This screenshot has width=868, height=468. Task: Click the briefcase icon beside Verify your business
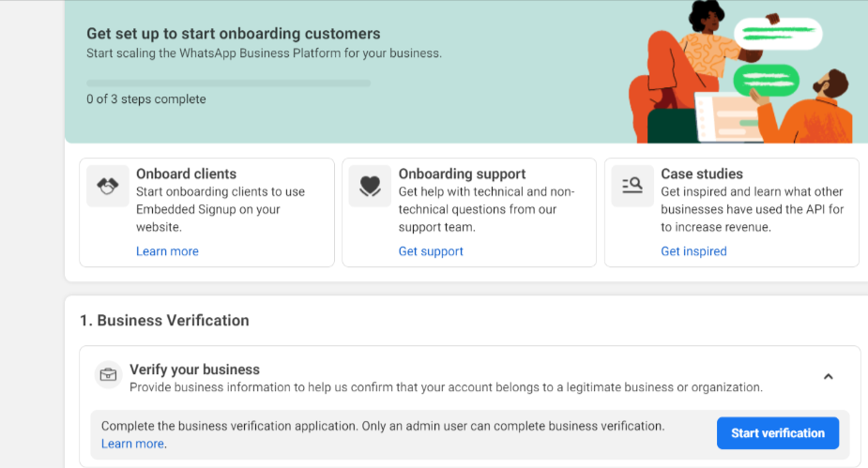(109, 375)
